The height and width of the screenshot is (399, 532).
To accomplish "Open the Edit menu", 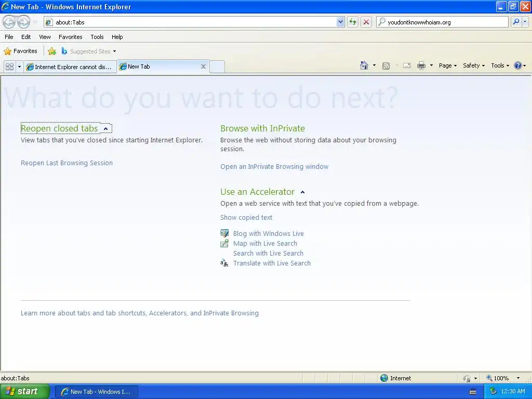I will [x=26, y=37].
